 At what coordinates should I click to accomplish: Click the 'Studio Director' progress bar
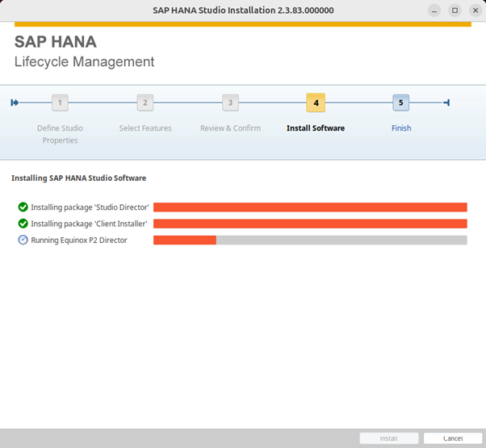(310, 207)
